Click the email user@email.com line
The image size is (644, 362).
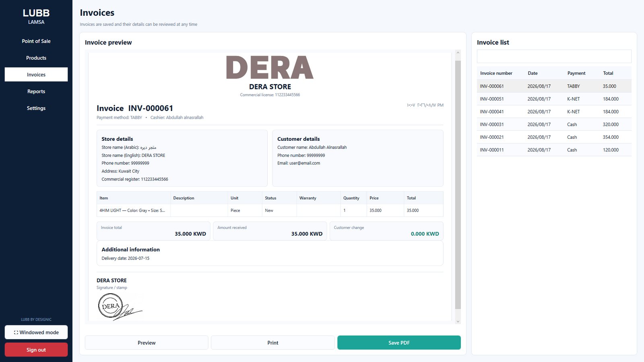[299, 163]
